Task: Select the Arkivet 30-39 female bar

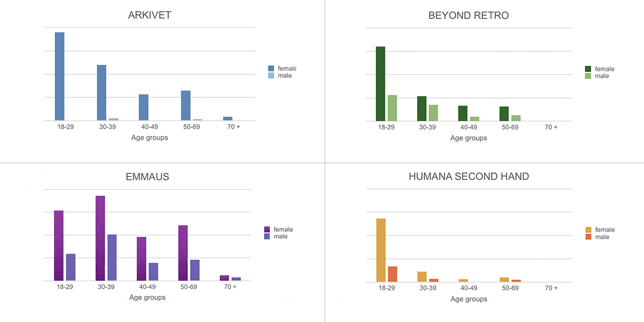Action: [x=101, y=93]
